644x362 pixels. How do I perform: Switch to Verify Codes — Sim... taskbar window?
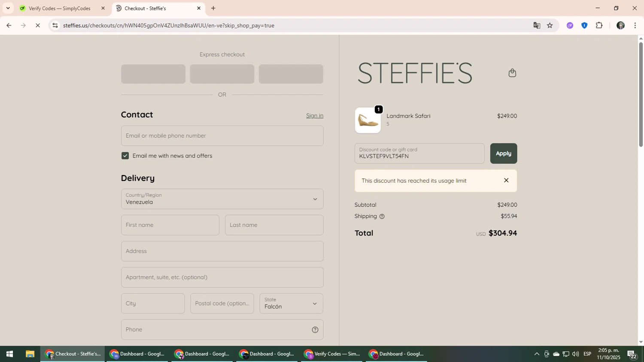pos(332,354)
